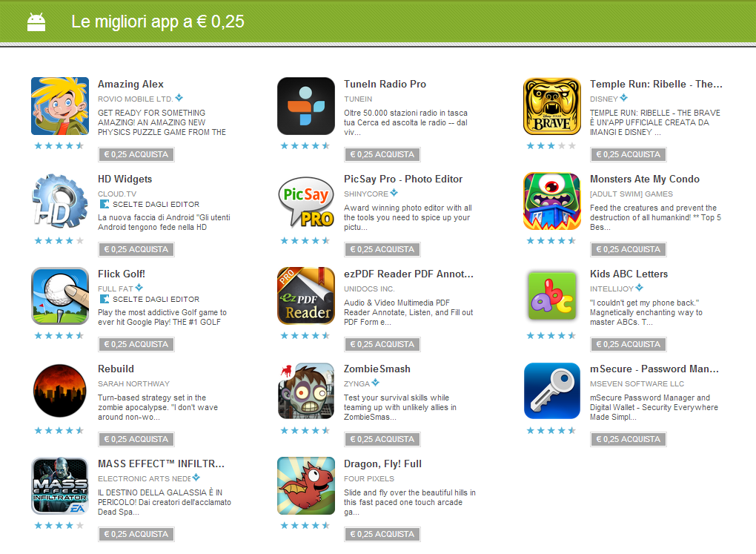Viewport: 756px width, 554px height.
Task: Select the Flick Golf! app icon
Action: pyautogui.click(x=60, y=296)
